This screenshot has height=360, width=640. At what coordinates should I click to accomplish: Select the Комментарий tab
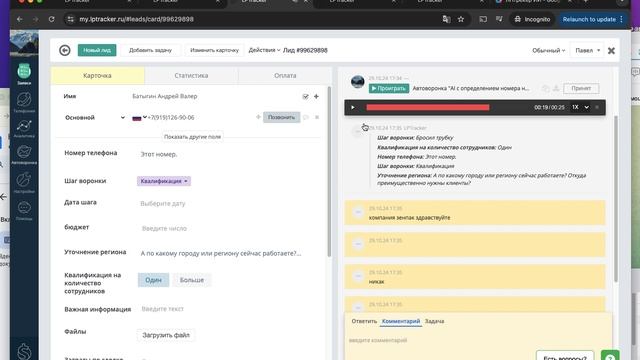click(401, 321)
